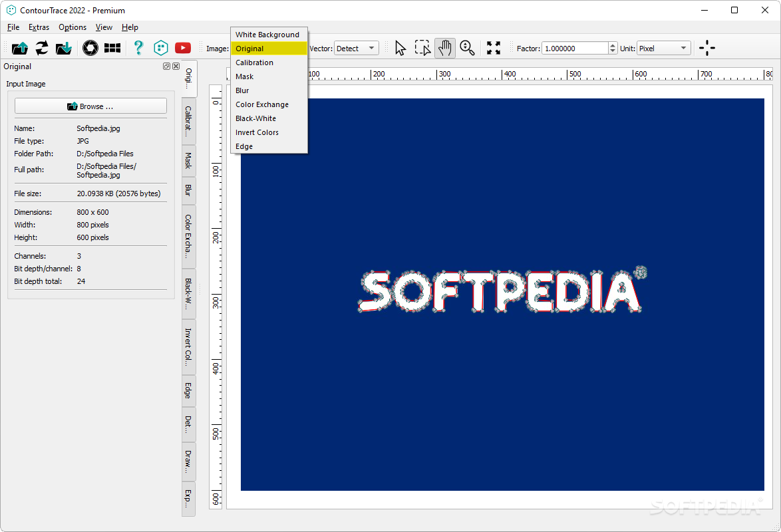Click the SOFTPEDIA traced logo in canvas

[501, 291]
